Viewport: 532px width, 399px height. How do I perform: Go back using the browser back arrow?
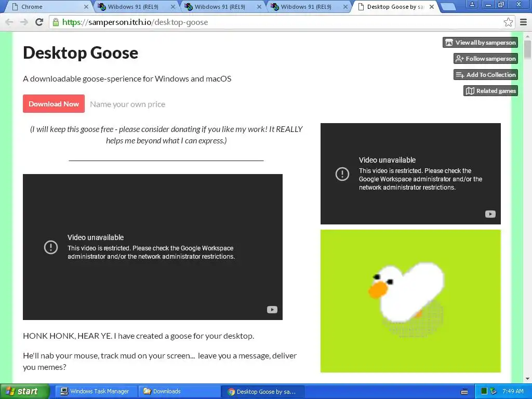coord(9,22)
